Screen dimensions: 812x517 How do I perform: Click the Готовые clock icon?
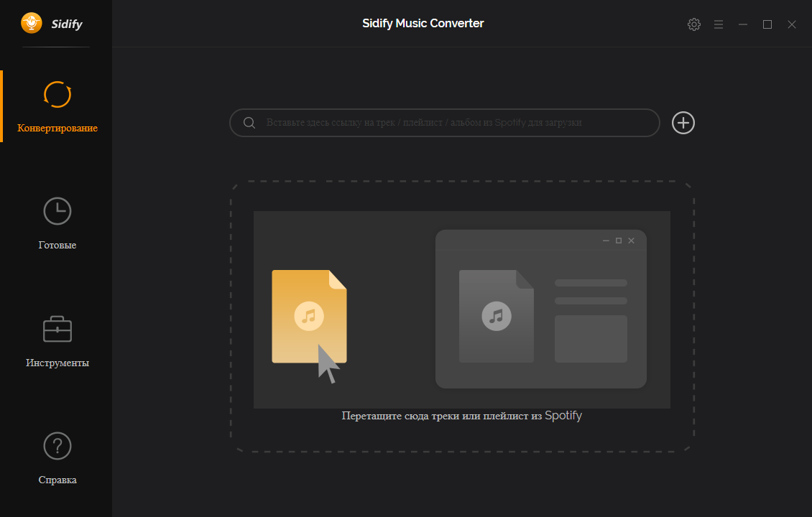(x=57, y=211)
